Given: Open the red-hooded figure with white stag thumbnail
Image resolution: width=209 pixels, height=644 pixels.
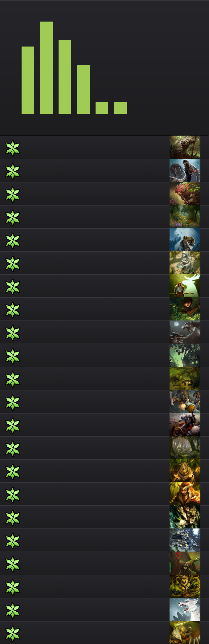Looking at the screenshot, I should [x=185, y=286].
